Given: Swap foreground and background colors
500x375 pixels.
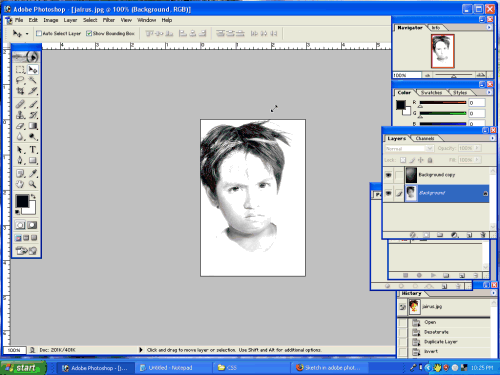Looking at the screenshot, I should point(33,197).
